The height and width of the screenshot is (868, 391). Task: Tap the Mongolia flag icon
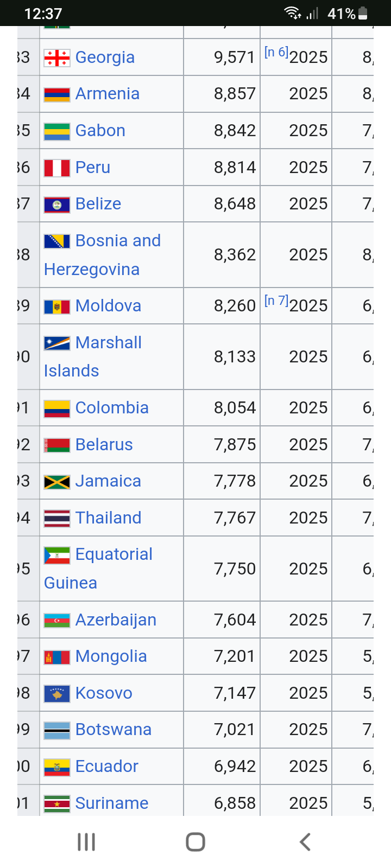[x=57, y=657]
